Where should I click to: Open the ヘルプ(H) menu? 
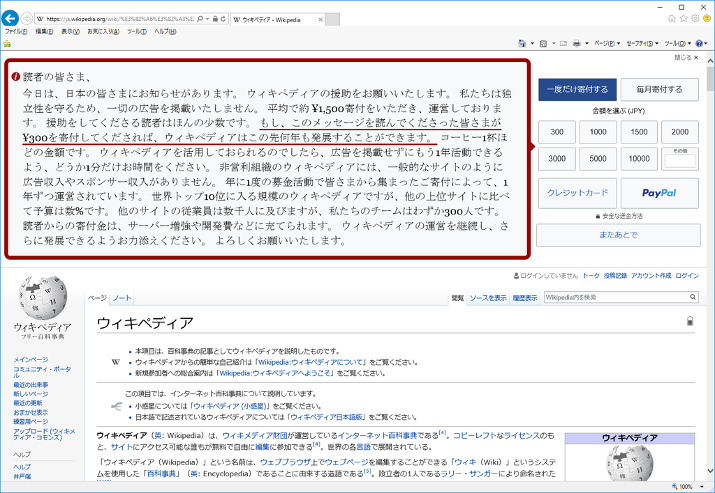[165, 31]
